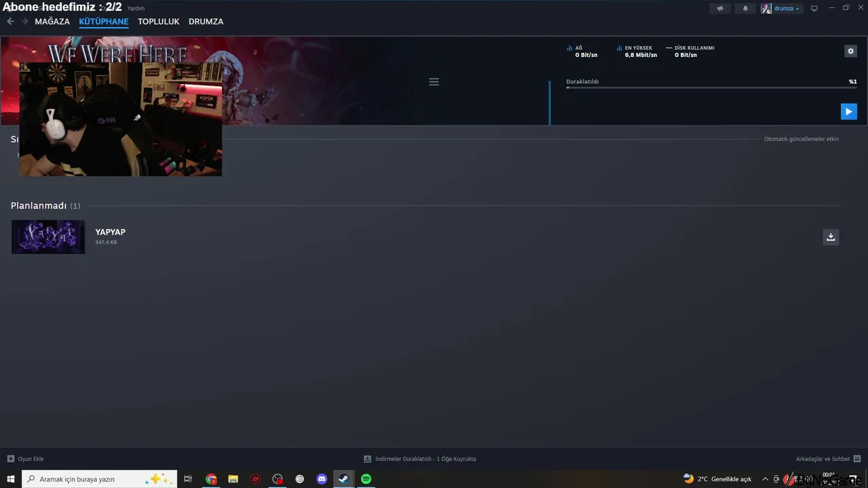Click the Ağ network usage stat
Image resolution: width=868 pixels, height=488 pixels.
(583, 52)
